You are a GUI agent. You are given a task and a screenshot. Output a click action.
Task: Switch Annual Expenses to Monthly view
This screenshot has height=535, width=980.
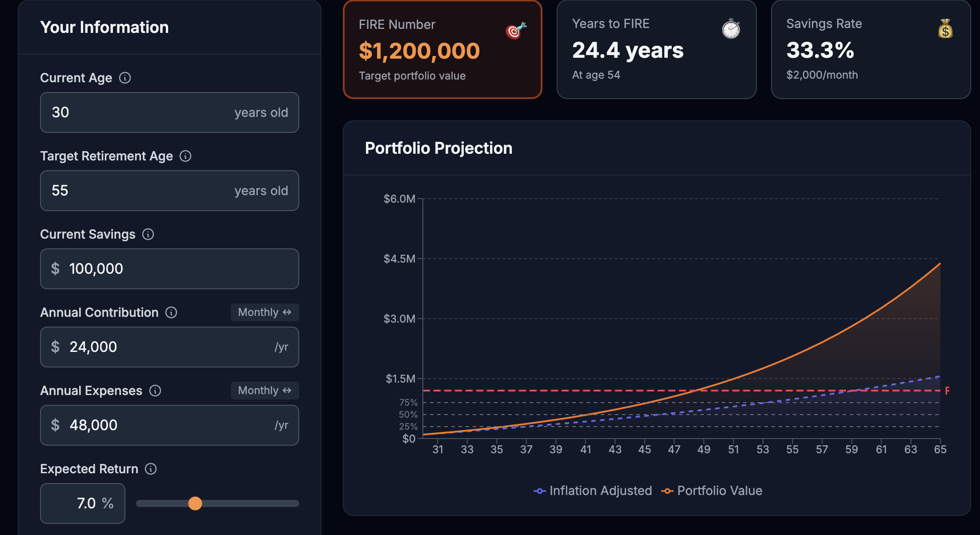pyautogui.click(x=264, y=391)
